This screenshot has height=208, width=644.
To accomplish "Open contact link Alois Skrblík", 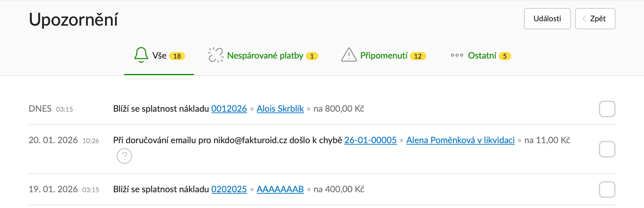I will point(280,109).
